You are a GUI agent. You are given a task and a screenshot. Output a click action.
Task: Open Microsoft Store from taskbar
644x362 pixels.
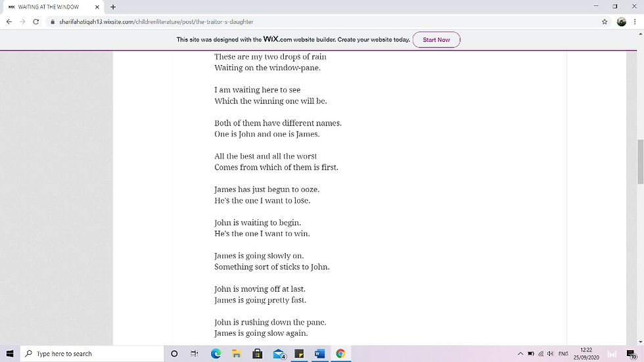[x=258, y=353]
